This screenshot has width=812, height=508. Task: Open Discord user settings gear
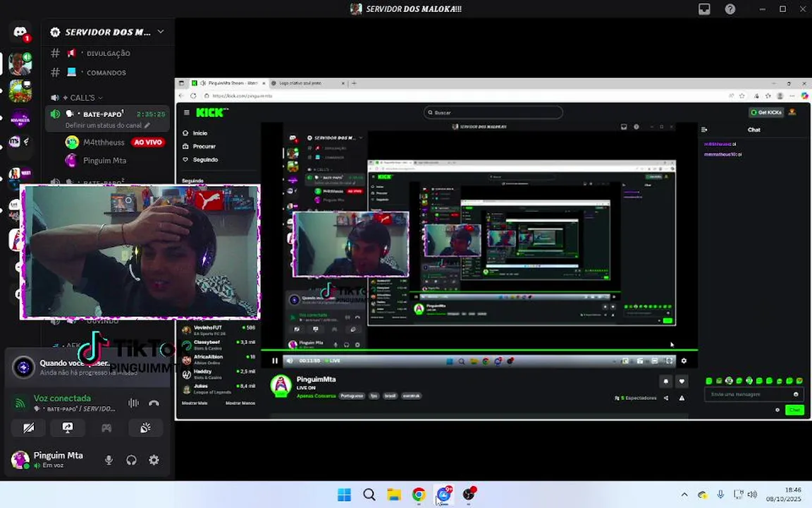click(x=154, y=460)
